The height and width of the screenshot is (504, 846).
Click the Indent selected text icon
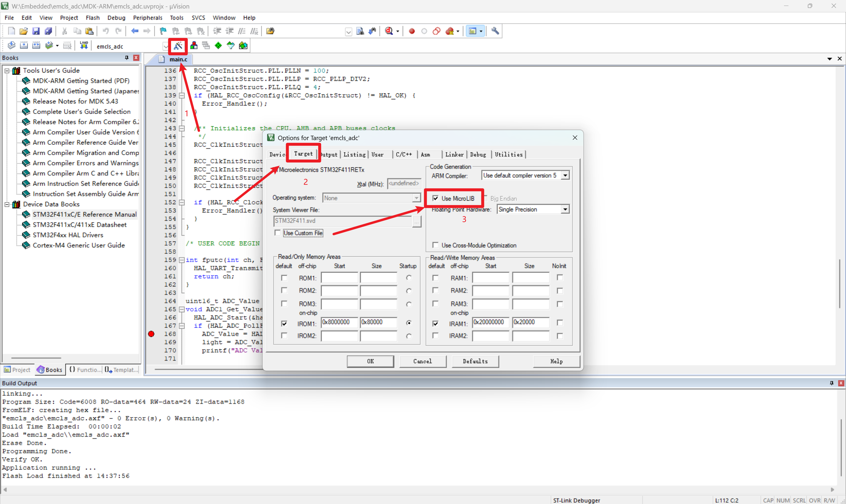coord(217,31)
